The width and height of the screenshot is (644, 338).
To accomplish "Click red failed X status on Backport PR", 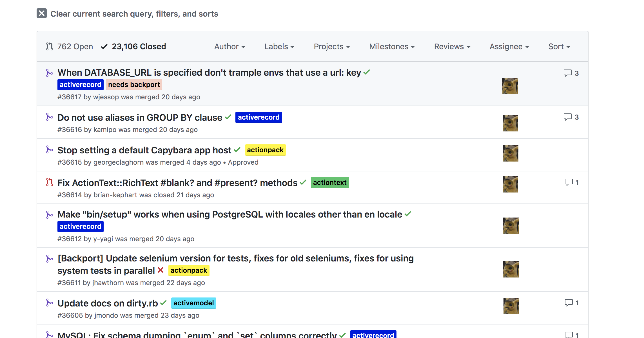I will [161, 270].
